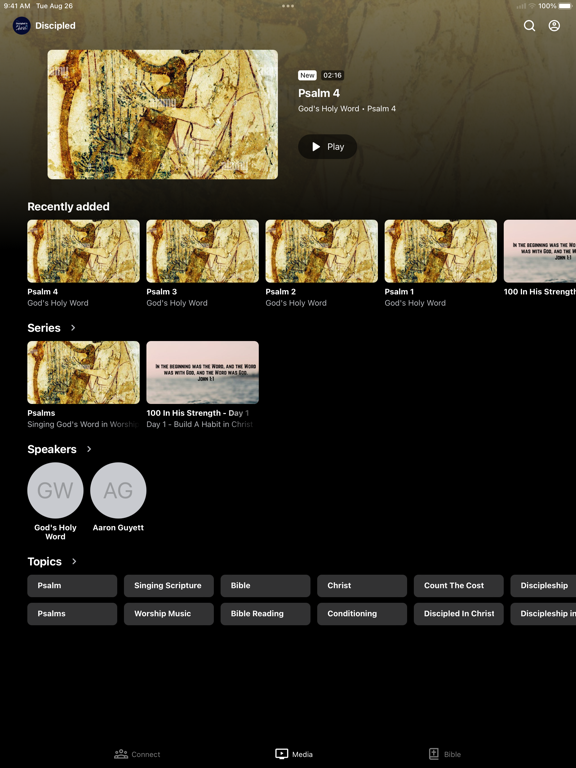Select the Discipled In Christ topic
This screenshot has height=768, width=576.
pyautogui.click(x=458, y=614)
